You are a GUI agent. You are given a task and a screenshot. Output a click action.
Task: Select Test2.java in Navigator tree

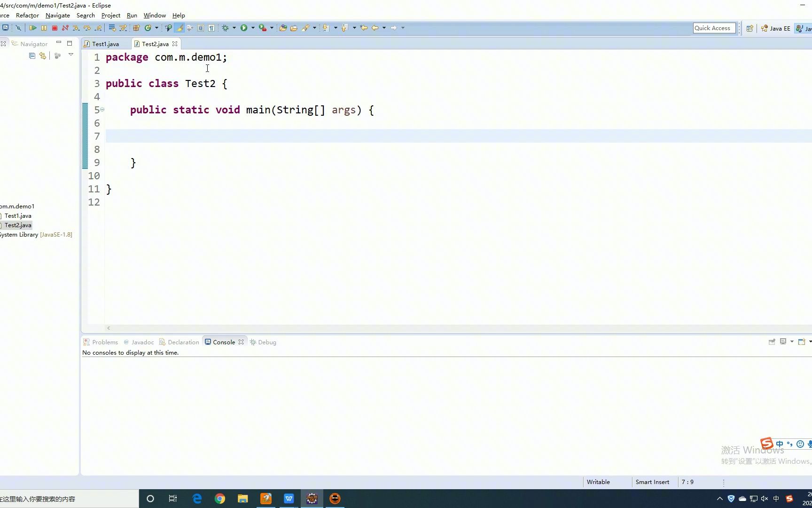(18, 225)
